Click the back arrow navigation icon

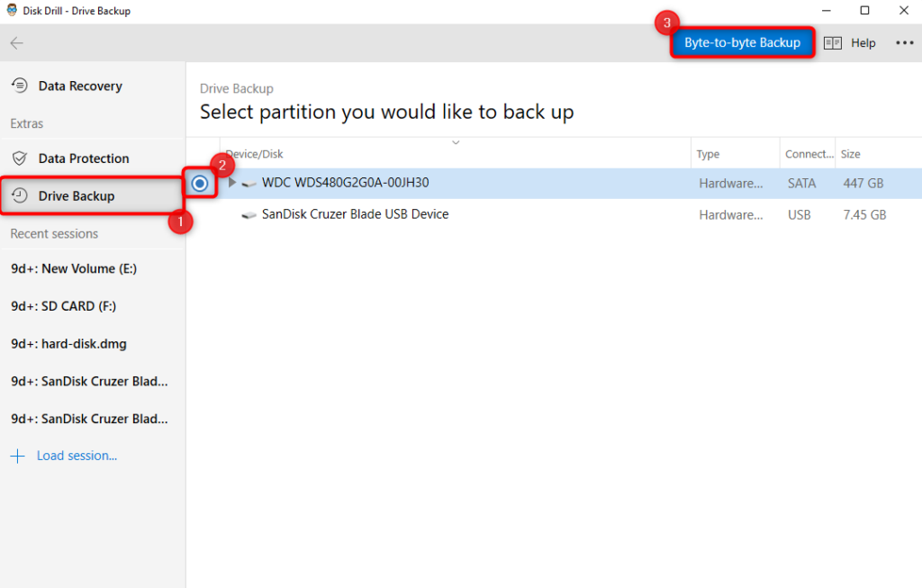point(16,42)
